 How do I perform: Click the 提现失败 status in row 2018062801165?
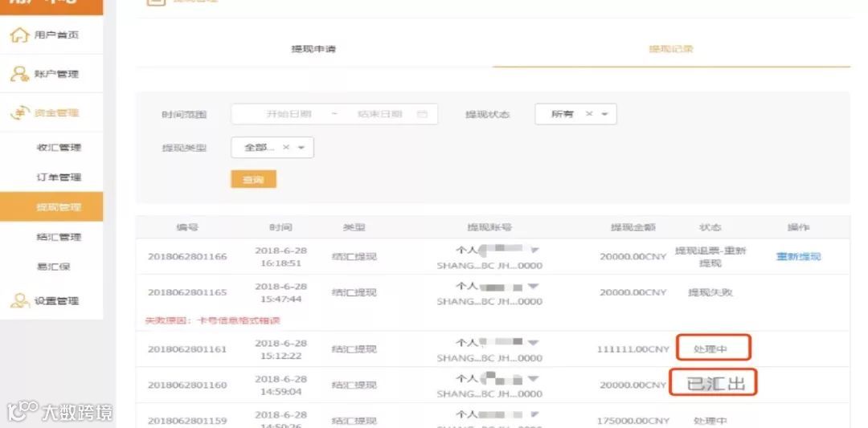pyautogui.click(x=710, y=292)
